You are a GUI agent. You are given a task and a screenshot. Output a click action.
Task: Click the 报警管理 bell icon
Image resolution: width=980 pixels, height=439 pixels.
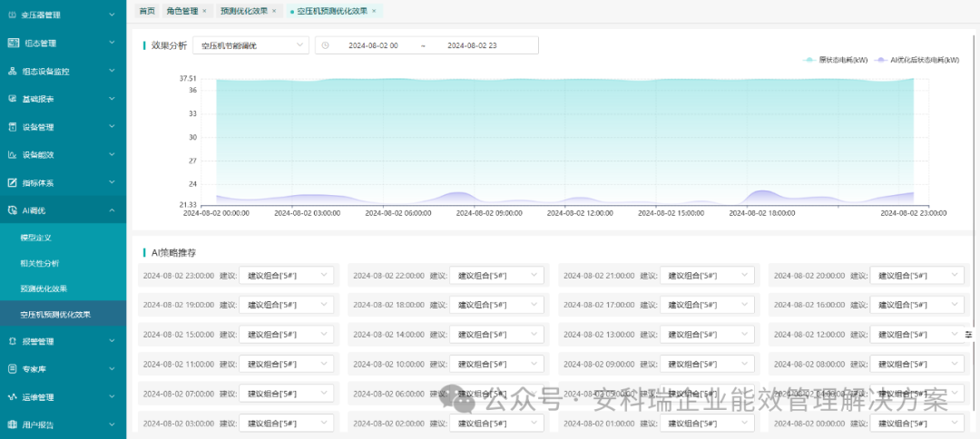12,342
